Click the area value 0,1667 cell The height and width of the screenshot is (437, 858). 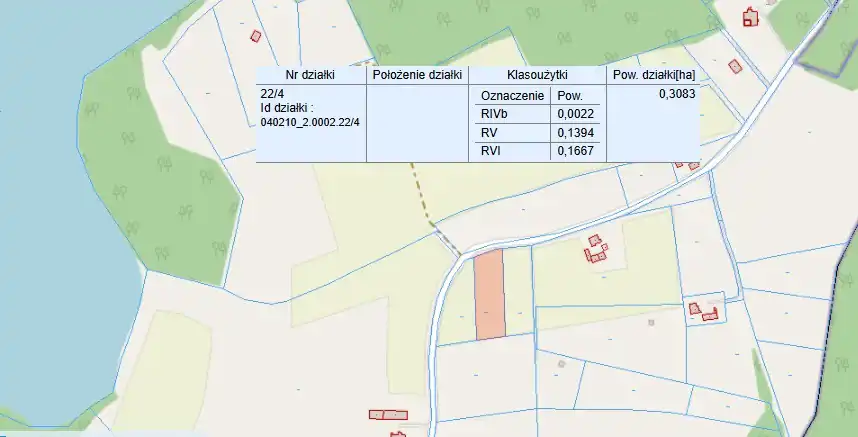coord(575,152)
